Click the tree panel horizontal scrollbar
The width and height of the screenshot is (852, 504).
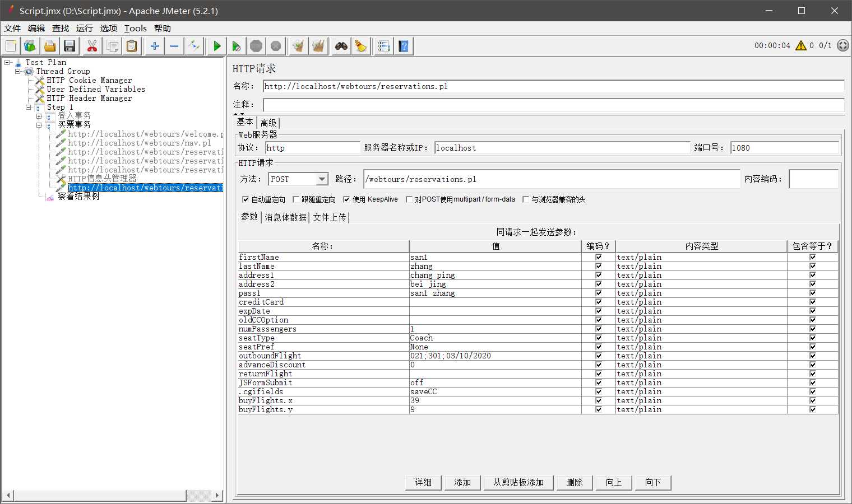coord(100,496)
